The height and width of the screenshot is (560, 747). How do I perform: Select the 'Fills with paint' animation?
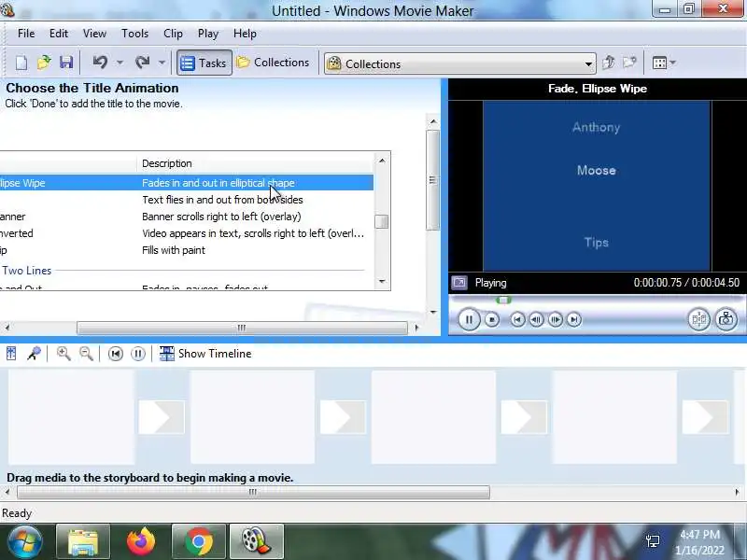coord(186,250)
